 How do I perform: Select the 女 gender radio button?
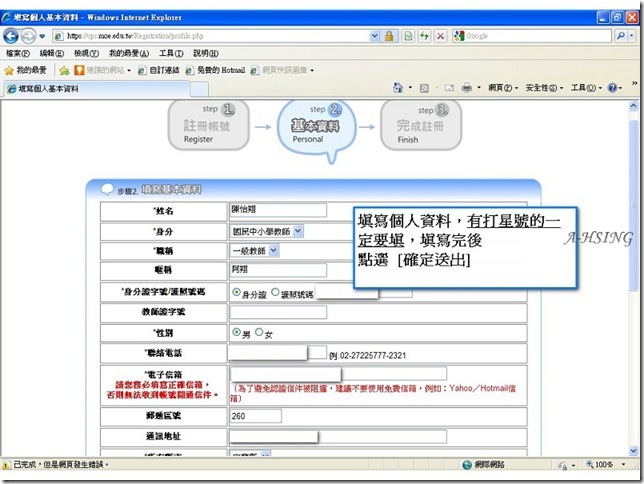[259, 332]
